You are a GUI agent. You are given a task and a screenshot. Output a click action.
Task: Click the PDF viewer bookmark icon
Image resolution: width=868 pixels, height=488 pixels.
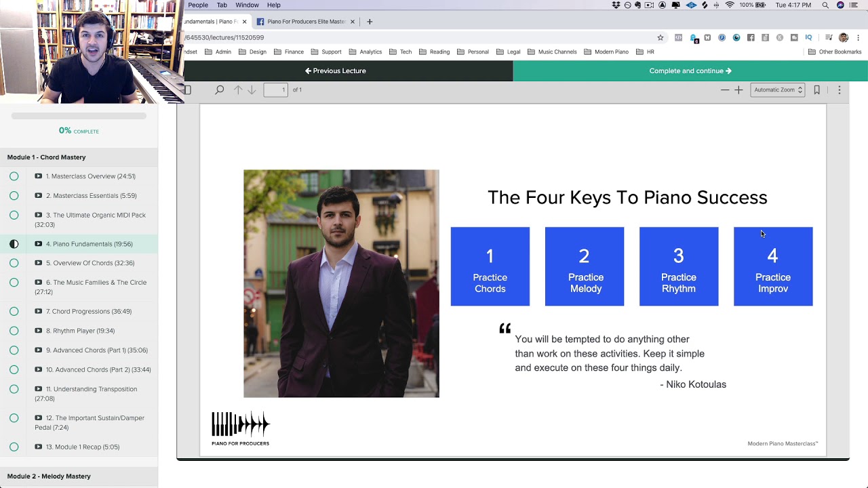816,89
